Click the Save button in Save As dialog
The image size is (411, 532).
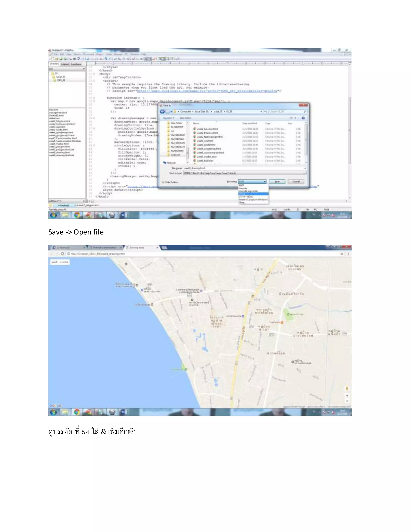277,181
